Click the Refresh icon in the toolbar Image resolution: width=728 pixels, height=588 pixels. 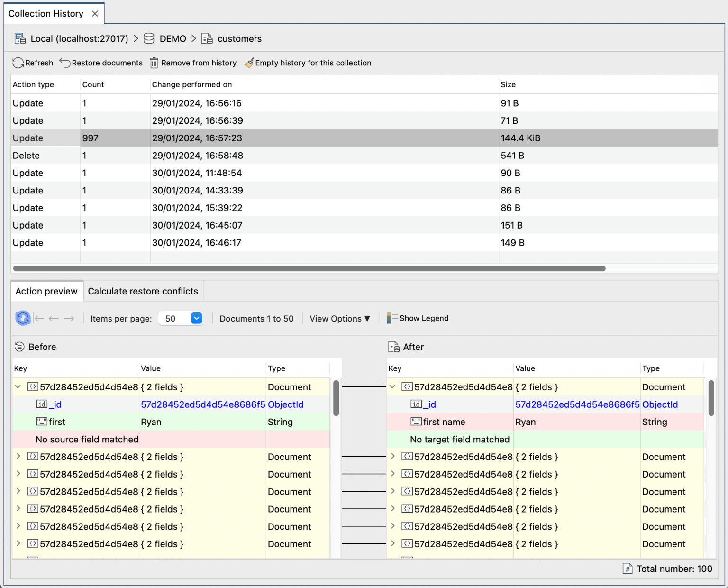(x=18, y=63)
